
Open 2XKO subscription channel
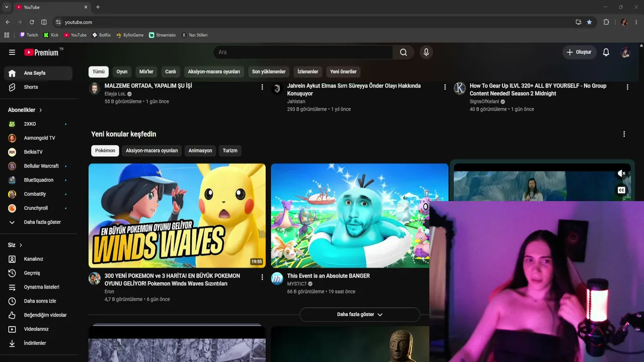tap(38, 124)
